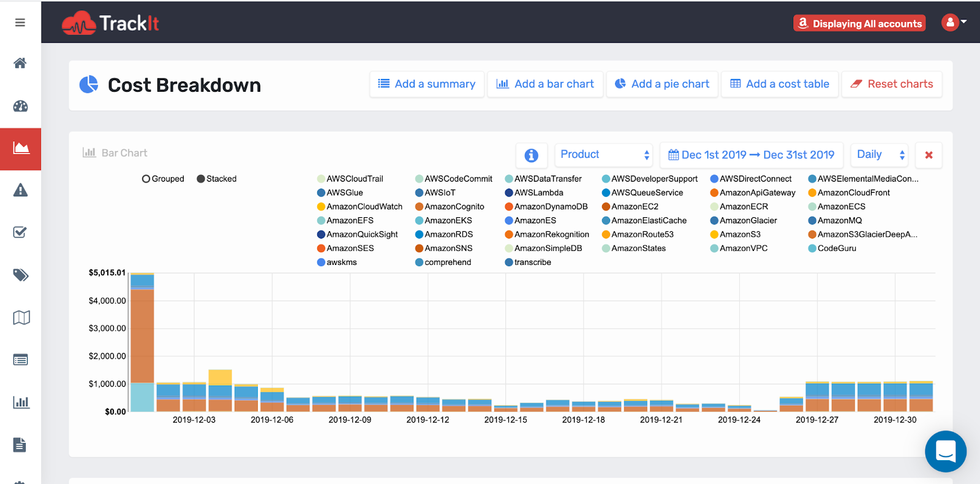This screenshot has height=484, width=980.
Task: Click the AmazonS3 yellow legend swatch
Action: (x=714, y=234)
